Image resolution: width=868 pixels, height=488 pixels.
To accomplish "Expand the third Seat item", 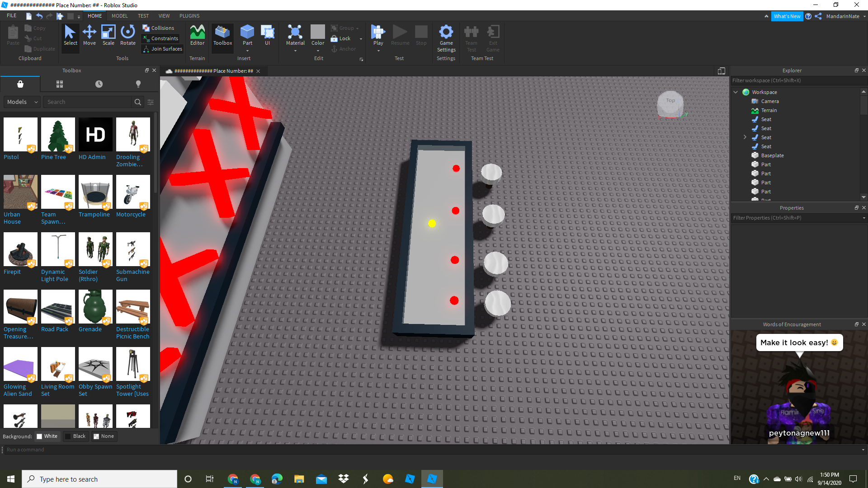I will point(745,137).
